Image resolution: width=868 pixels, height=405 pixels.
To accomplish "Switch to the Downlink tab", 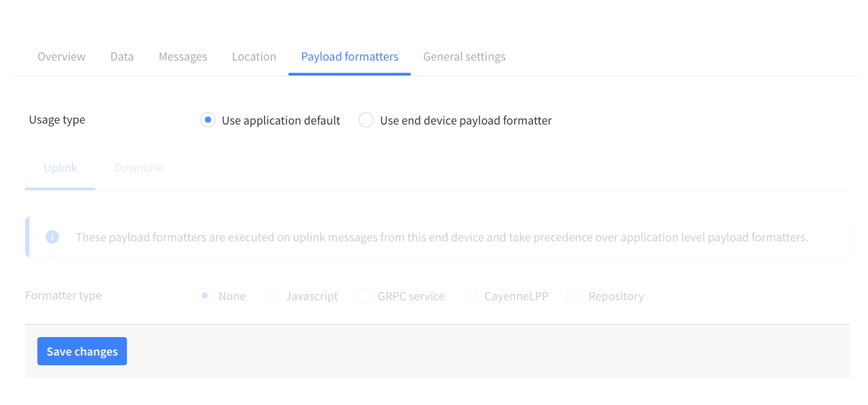I will point(138,167).
